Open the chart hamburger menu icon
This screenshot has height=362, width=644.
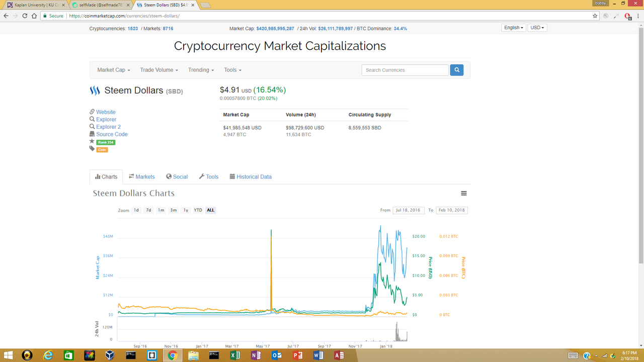464,194
